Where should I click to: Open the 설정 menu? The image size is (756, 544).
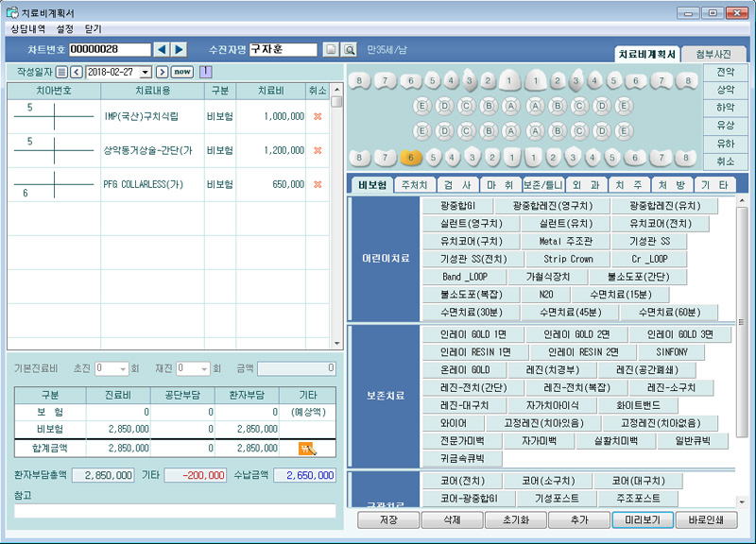pyautogui.click(x=64, y=29)
